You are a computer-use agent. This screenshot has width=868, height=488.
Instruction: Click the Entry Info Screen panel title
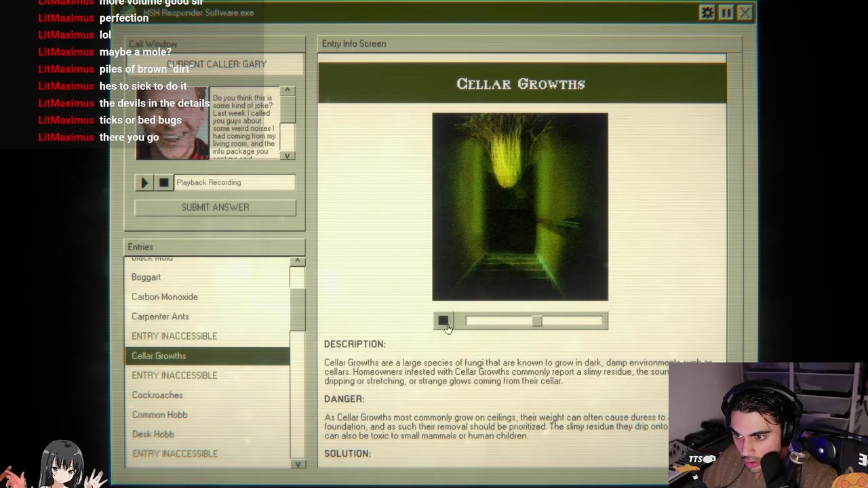coord(354,44)
